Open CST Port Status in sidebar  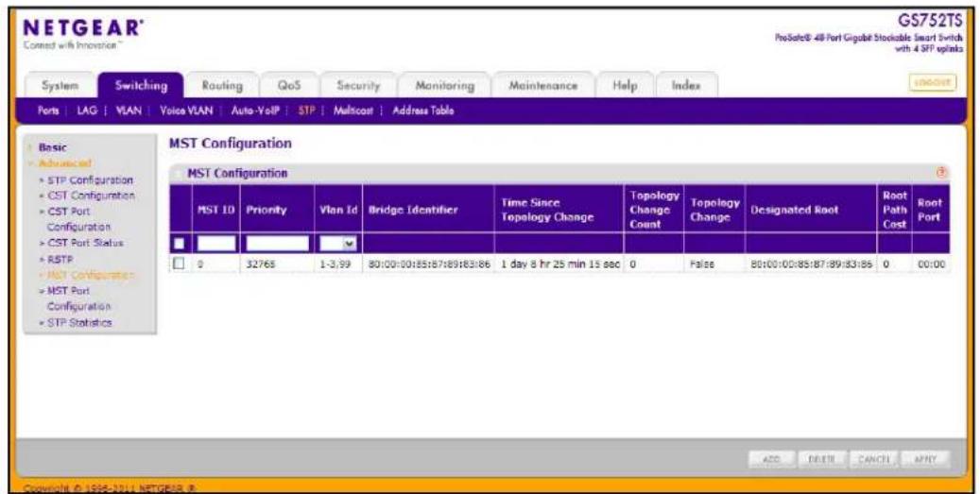click(x=85, y=243)
